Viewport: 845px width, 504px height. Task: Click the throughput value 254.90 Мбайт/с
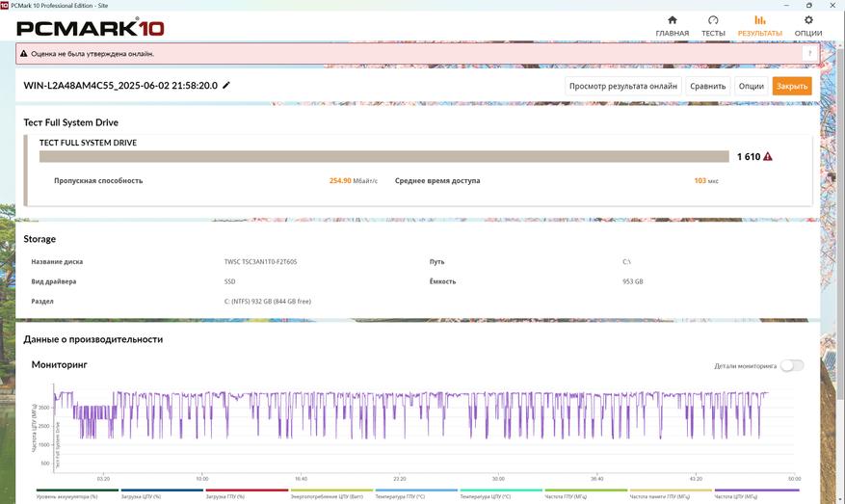353,180
